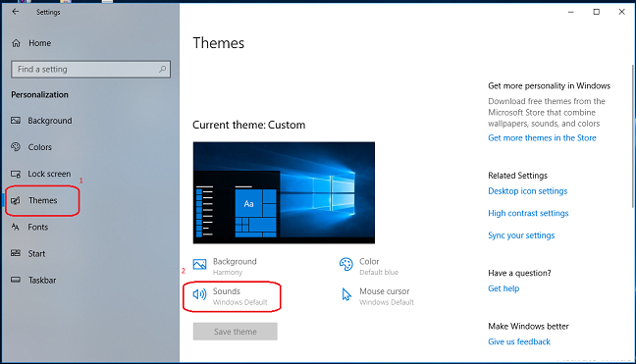This screenshot has width=636, height=364.
Task: Click the Mouse cursor Windows Default text
Action: [386, 296]
